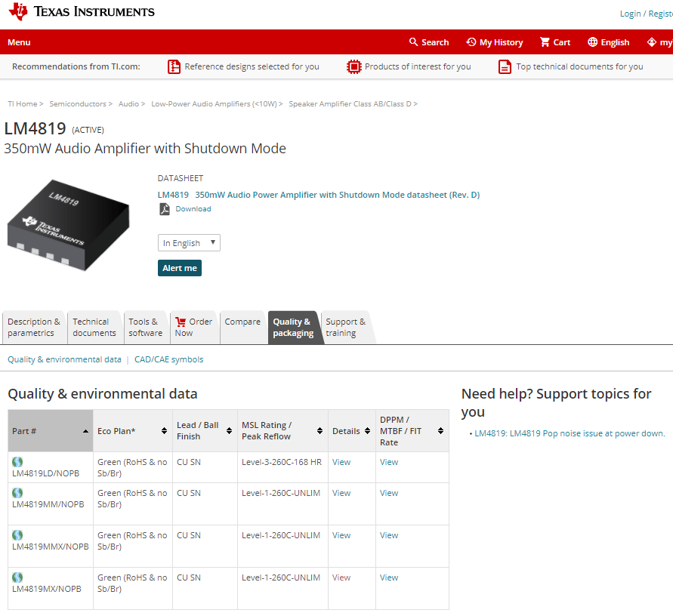Open the shopping Cart icon

pyautogui.click(x=545, y=42)
